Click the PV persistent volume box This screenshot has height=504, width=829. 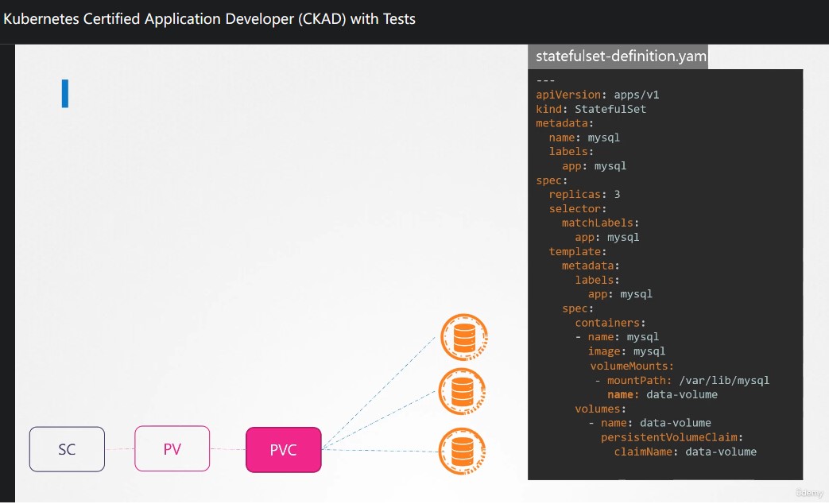(x=172, y=448)
